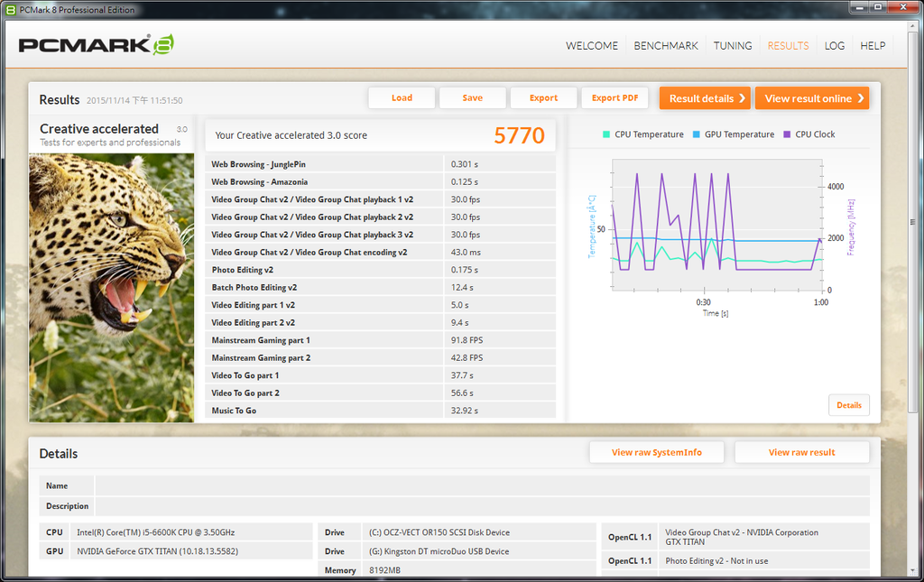Click the PCMark 8 title bar icon
The image size is (924, 582).
[x=10, y=10]
